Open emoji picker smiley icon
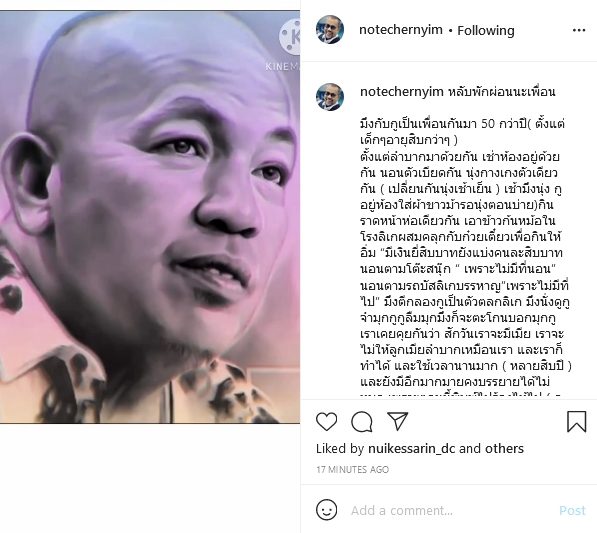597x533 pixels. (326, 510)
